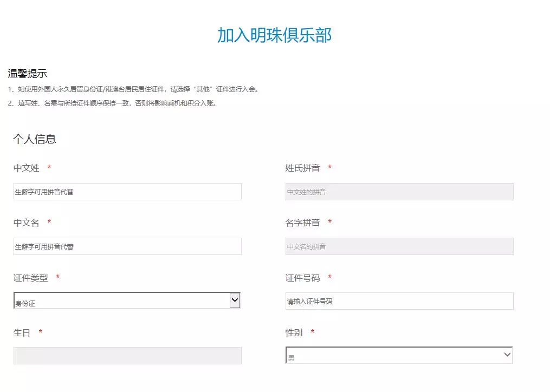The height and width of the screenshot is (392, 550).
Task: Click the 生日 date field
Action: click(x=127, y=356)
